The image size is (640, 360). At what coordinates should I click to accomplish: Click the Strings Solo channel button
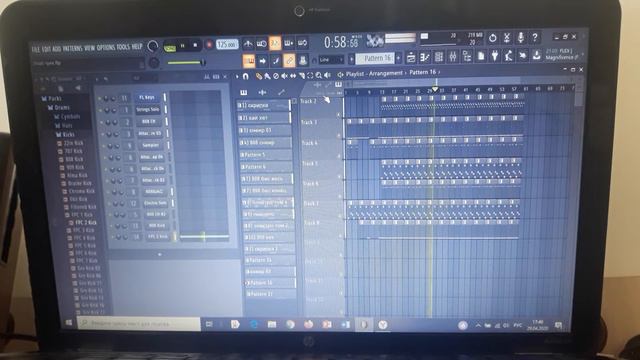click(148, 109)
